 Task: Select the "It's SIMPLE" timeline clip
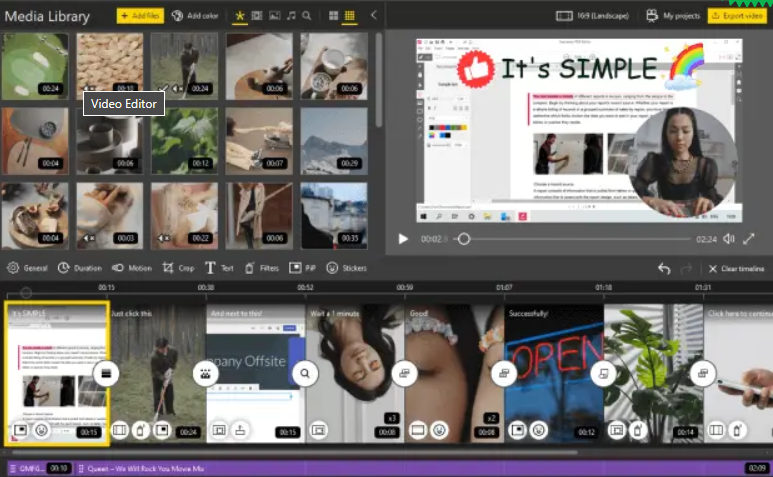57,374
